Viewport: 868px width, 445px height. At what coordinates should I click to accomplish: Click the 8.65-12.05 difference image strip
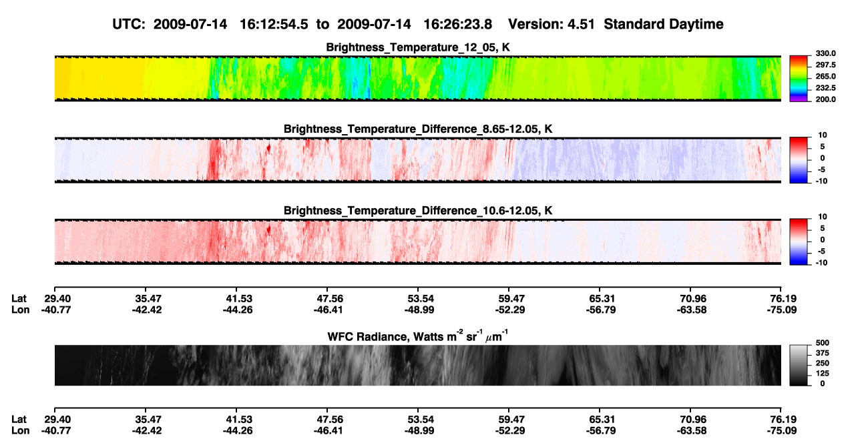point(417,159)
